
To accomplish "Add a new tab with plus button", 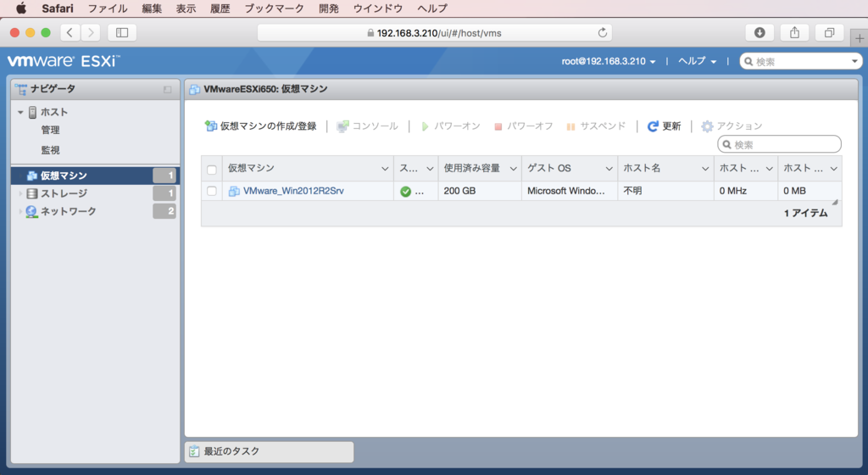I will 860,38.
